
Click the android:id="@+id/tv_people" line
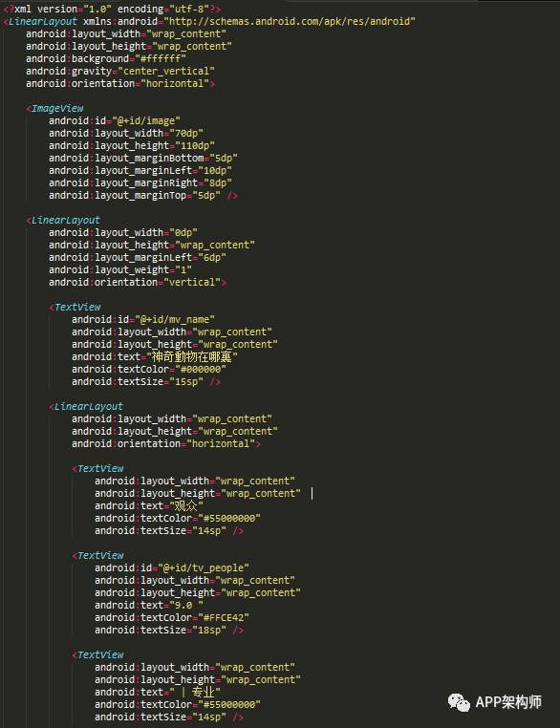pos(172,567)
